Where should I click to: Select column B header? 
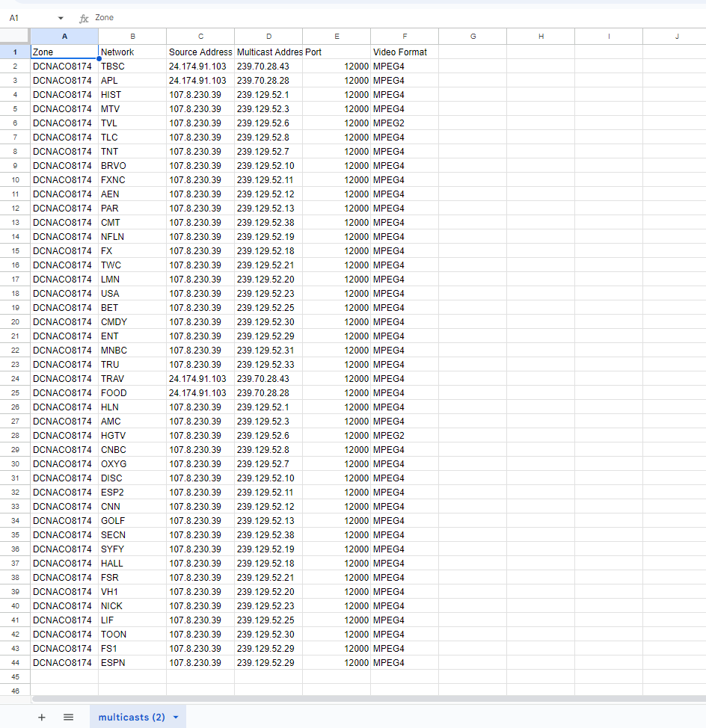pyautogui.click(x=132, y=36)
